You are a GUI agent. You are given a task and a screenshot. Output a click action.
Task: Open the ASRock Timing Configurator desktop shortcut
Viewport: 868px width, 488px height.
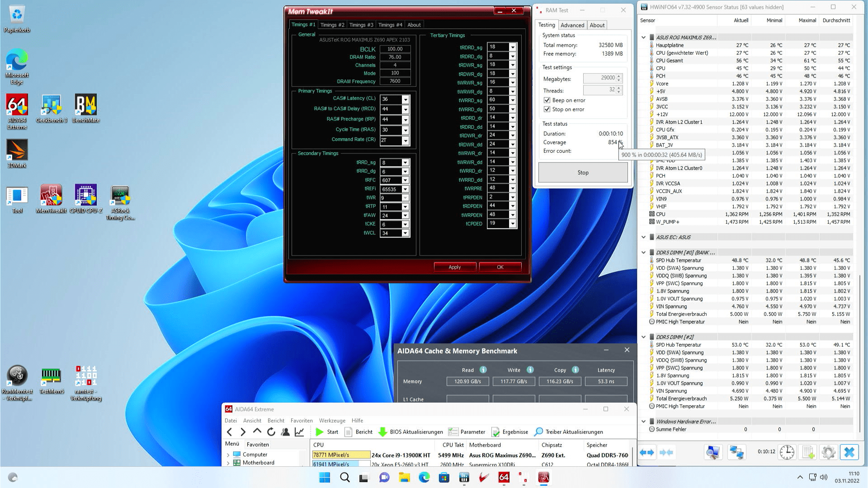[x=120, y=202]
